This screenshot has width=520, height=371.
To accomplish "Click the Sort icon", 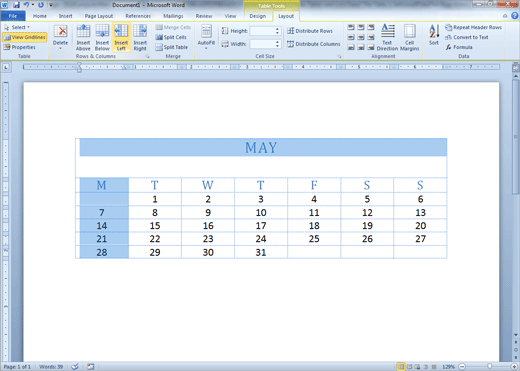I will click(434, 31).
